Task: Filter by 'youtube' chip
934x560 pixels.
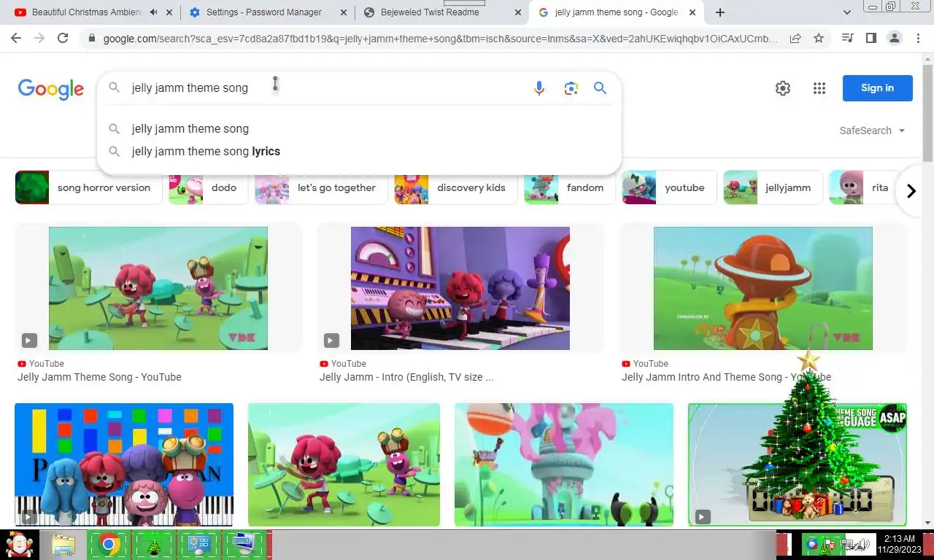Action: 668,187
